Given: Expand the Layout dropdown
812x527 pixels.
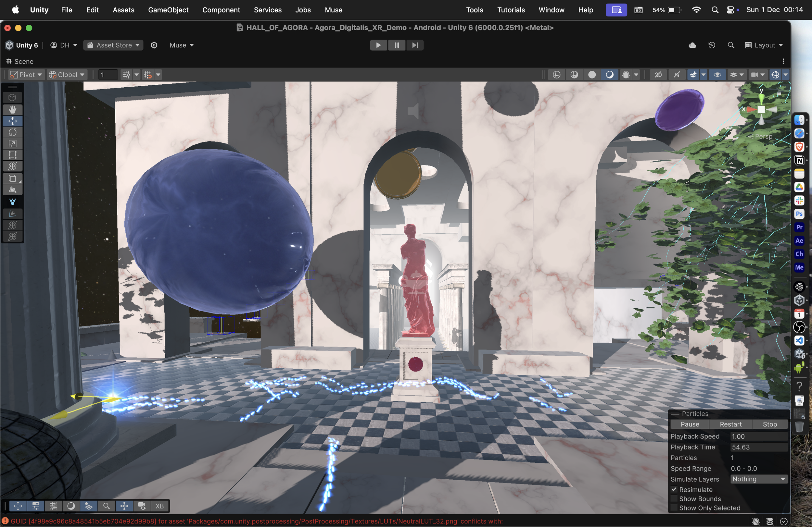Looking at the screenshot, I should [x=764, y=45].
